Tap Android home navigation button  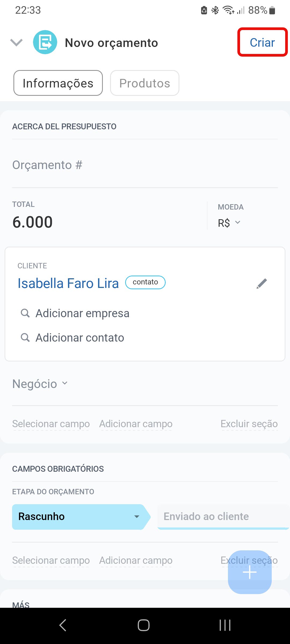(x=144, y=625)
